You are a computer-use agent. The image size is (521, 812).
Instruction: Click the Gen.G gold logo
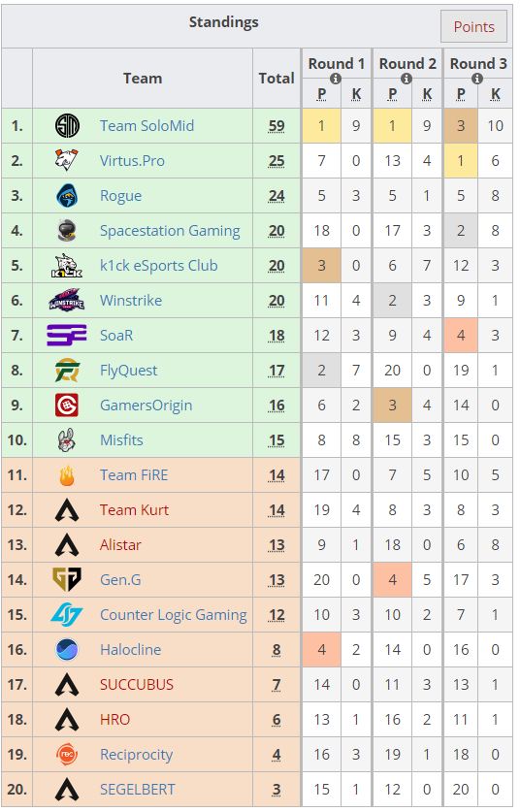pos(67,579)
